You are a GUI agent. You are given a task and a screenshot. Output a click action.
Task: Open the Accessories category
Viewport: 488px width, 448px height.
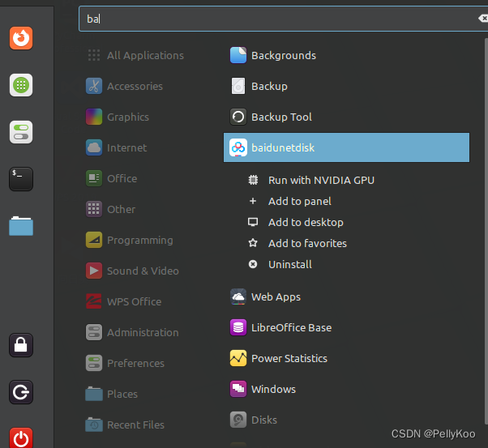125,86
